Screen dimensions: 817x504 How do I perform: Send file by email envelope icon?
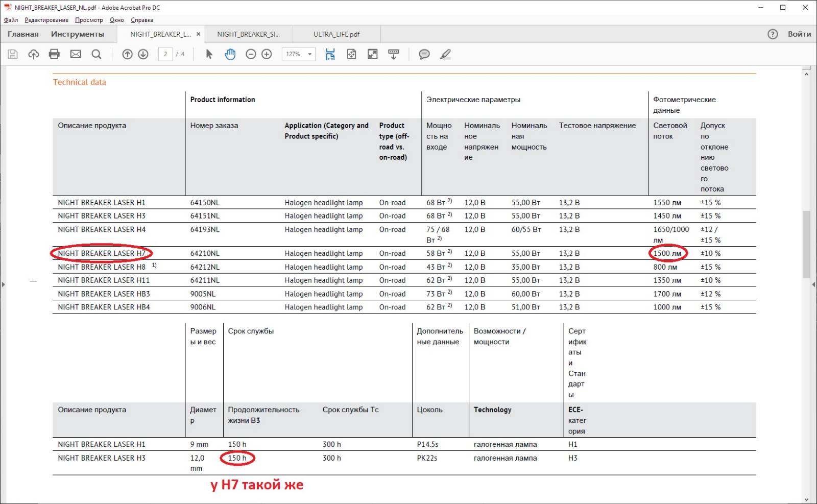click(76, 54)
